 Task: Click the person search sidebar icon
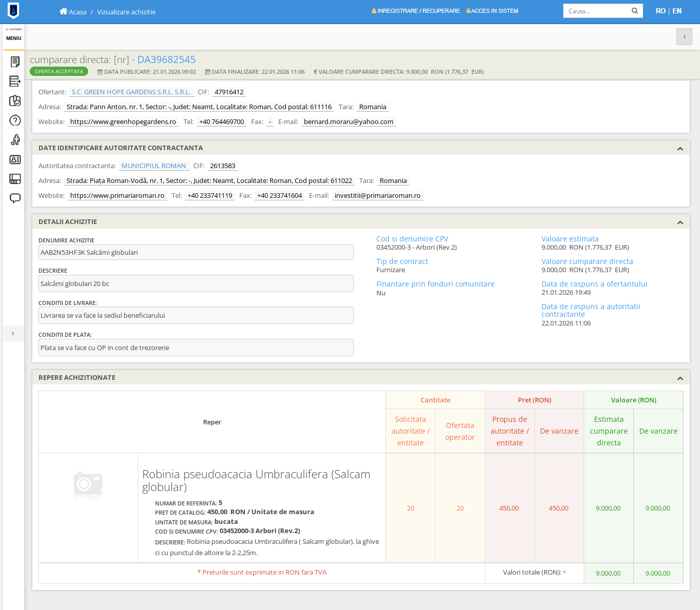coord(15,140)
